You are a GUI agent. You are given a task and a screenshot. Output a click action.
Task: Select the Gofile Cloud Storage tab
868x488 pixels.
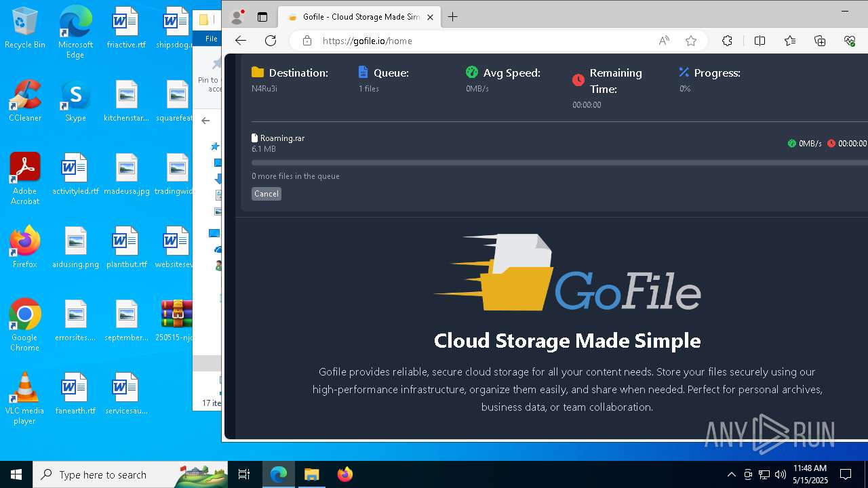pyautogui.click(x=360, y=17)
